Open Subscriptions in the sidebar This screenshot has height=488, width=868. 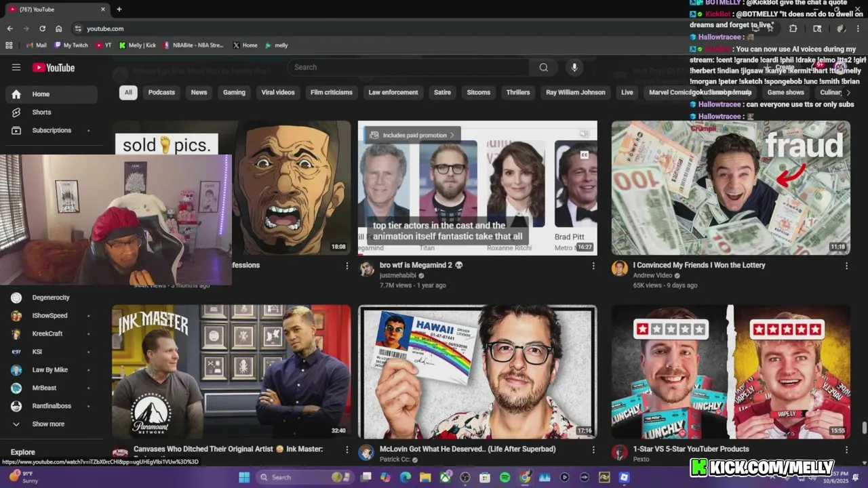click(52, 130)
